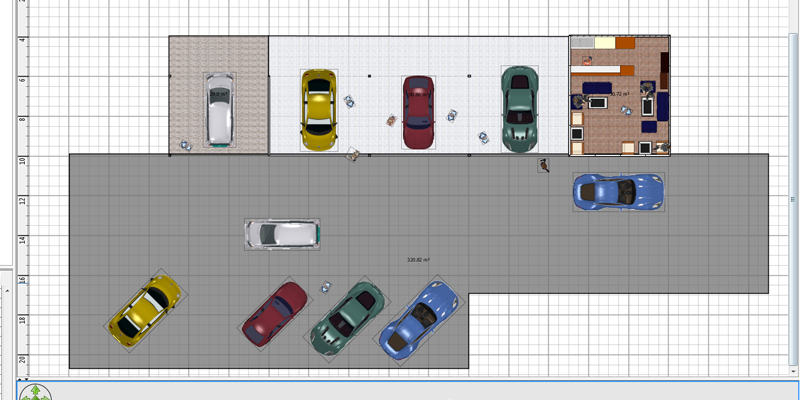Select the angled red car in the lot
The height and width of the screenshot is (400, 800).
coord(274,313)
